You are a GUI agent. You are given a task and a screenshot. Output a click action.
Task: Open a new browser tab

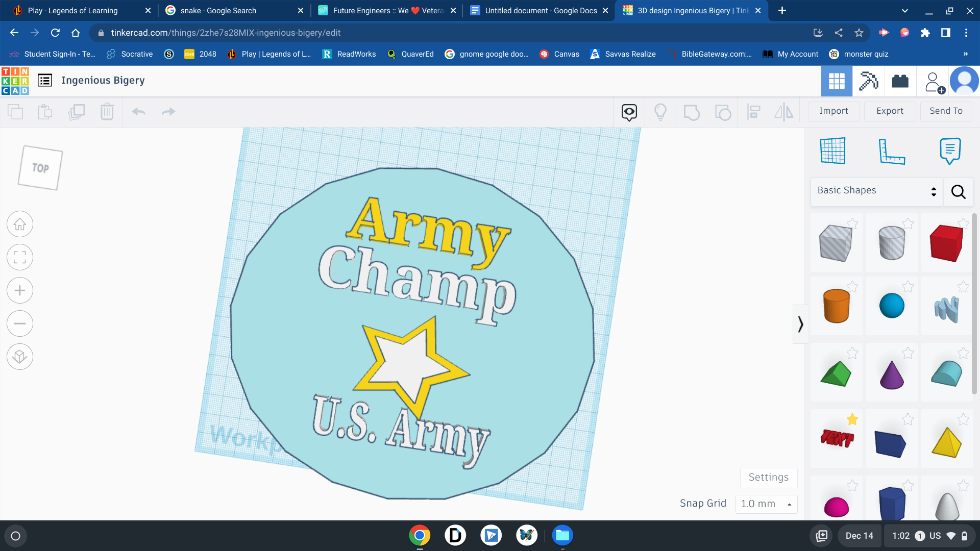782,11
